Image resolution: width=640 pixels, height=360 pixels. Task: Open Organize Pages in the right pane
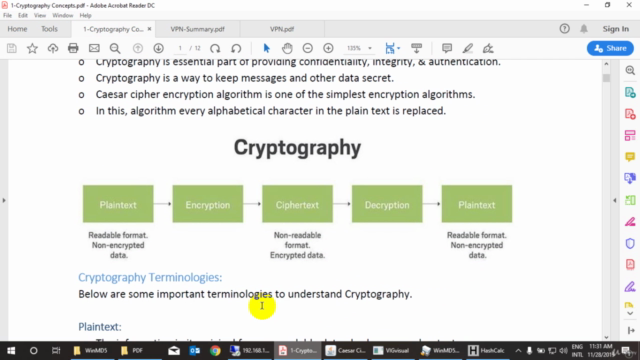pos(630,136)
